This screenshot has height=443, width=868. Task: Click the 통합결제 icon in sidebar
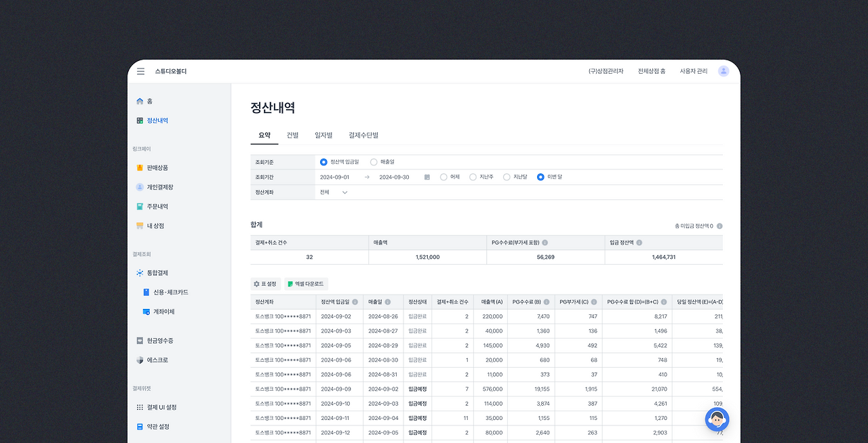coord(140,273)
